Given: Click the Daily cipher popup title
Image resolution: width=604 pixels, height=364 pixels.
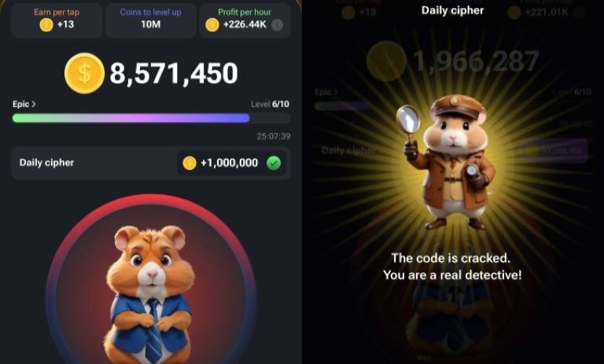Looking at the screenshot, I should coord(453,10).
